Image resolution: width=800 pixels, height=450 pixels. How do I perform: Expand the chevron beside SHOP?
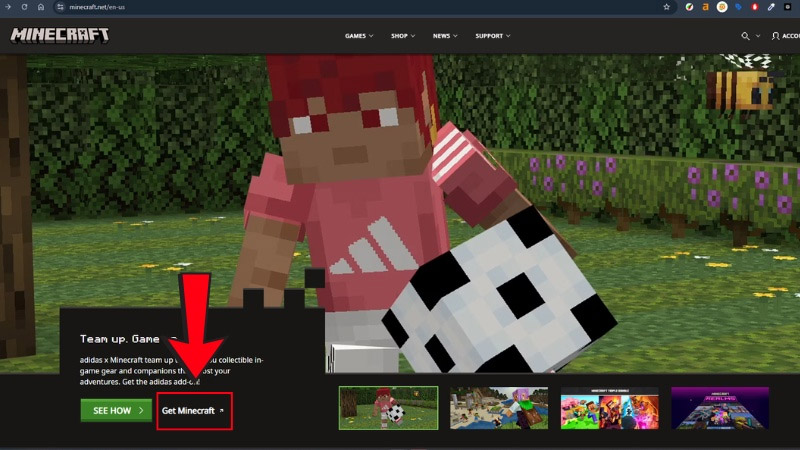413,36
